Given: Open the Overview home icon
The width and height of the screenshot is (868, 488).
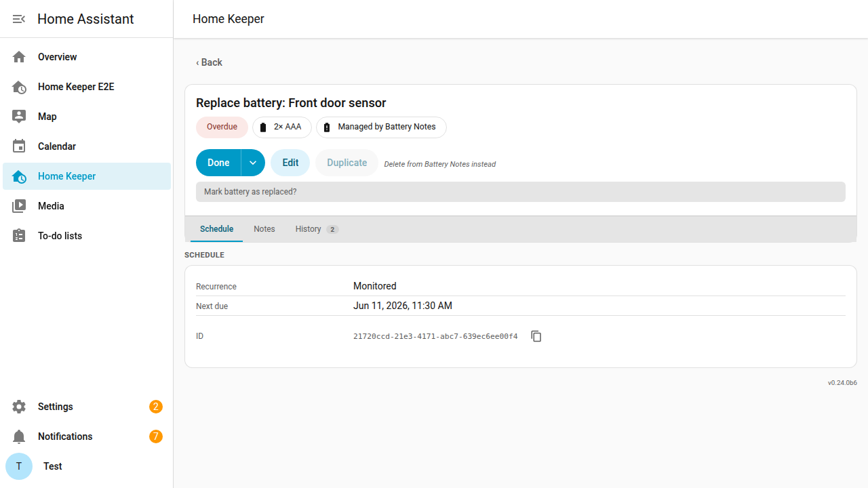Looking at the screenshot, I should [x=19, y=57].
